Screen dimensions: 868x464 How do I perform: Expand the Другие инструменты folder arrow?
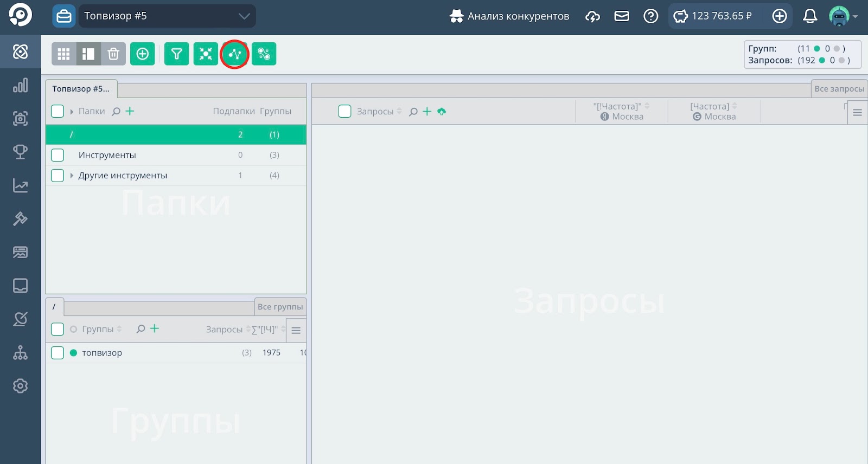point(72,176)
